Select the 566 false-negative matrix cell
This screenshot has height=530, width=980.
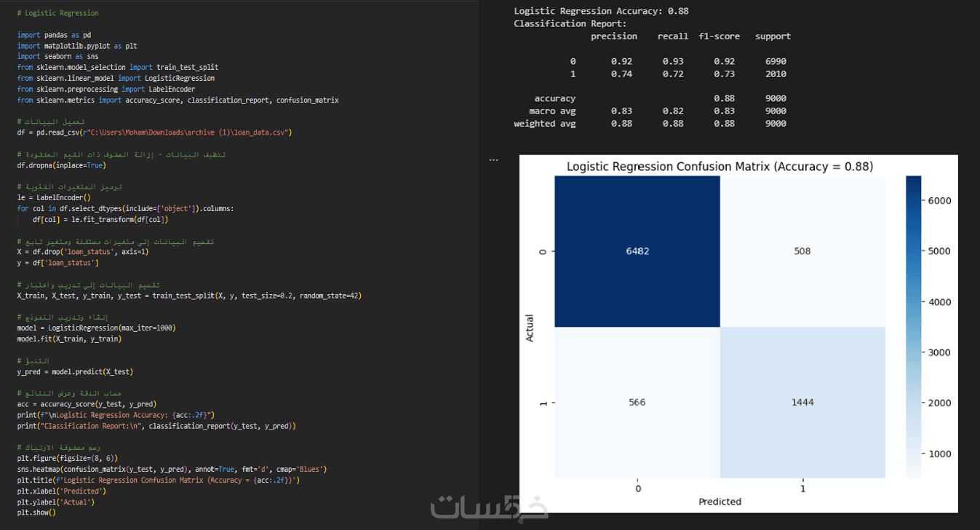point(638,402)
